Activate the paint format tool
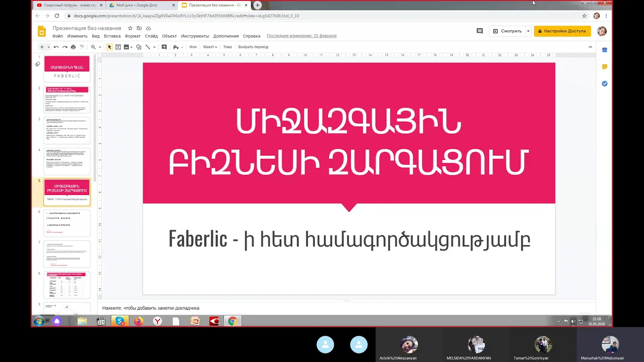Screen dimensions: 644x362 pyautogui.click(x=82, y=47)
